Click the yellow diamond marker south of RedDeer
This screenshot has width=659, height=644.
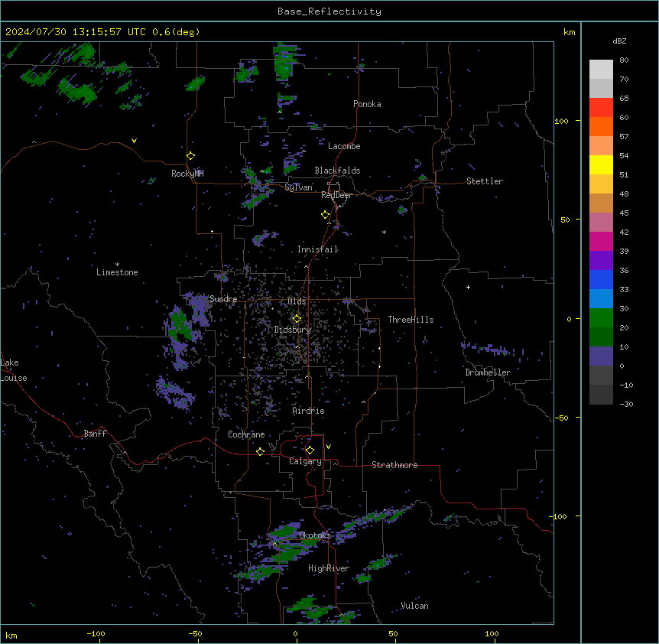(x=326, y=215)
